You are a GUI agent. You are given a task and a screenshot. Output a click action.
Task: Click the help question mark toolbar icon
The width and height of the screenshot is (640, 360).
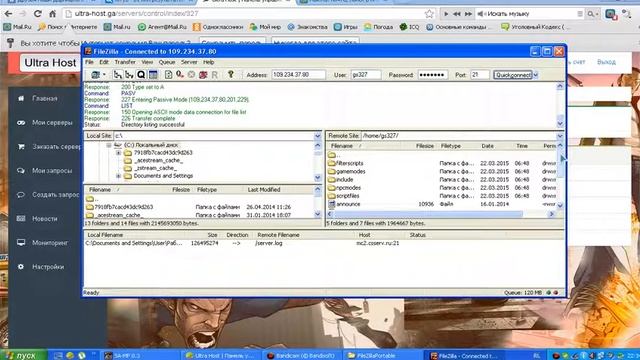point(231,75)
